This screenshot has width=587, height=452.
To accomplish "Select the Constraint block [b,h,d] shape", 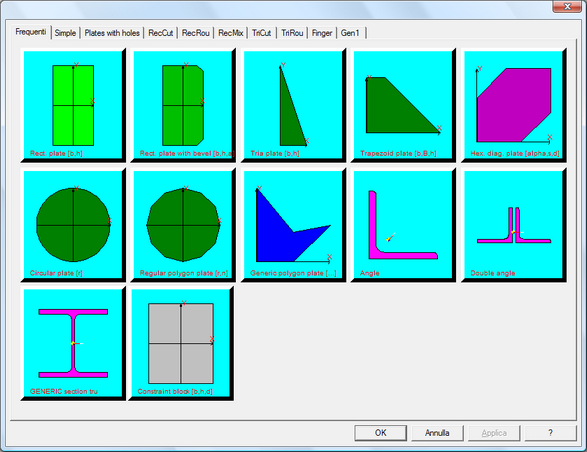I will [x=181, y=343].
